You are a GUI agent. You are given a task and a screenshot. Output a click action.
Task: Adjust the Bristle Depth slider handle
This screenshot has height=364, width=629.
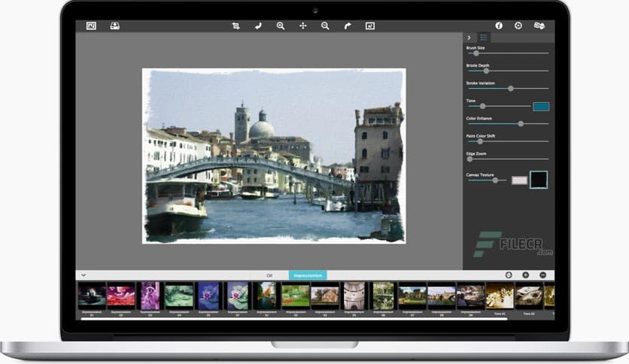pyautogui.click(x=486, y=71)
